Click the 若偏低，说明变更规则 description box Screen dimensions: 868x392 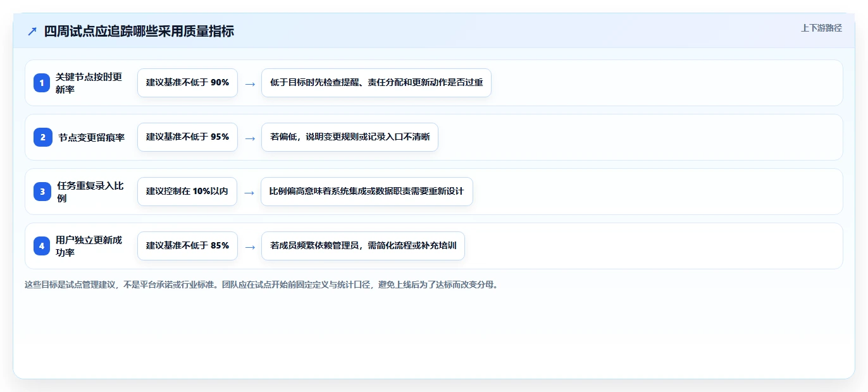350,137
